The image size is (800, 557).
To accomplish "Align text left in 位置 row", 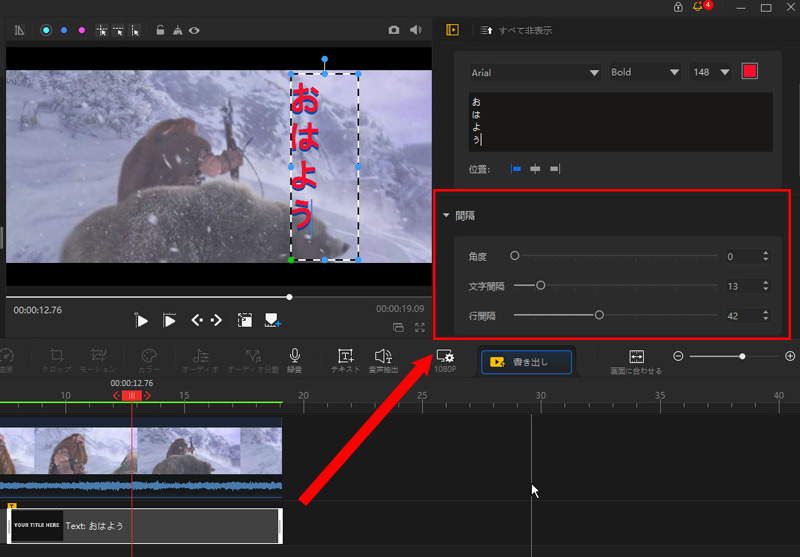I will [x=516, y=169].
